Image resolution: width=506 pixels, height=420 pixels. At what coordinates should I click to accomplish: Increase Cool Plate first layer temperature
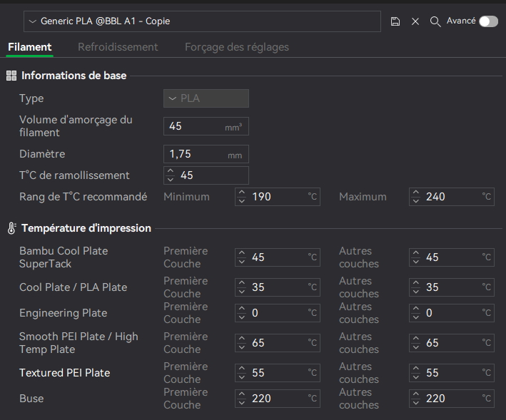coord(242,283)
